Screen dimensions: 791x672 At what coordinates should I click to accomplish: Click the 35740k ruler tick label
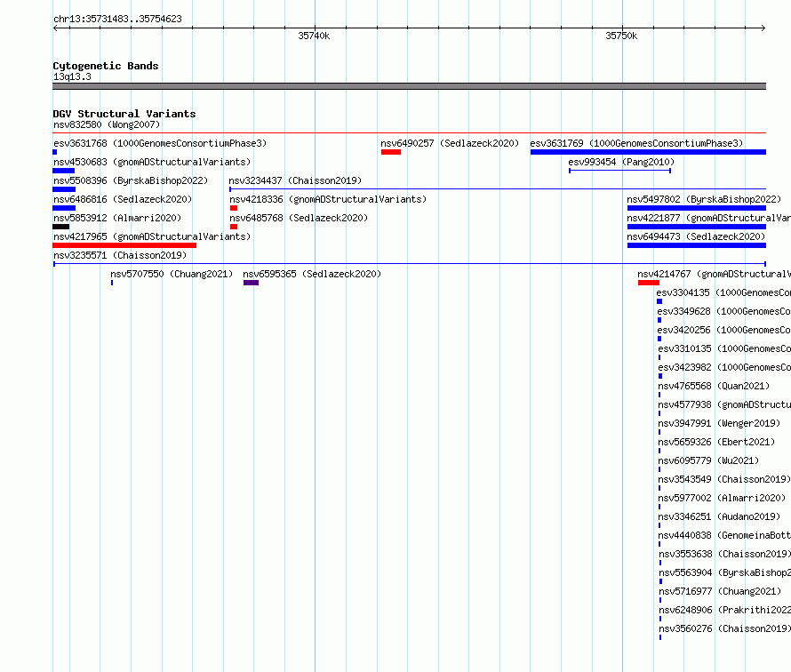point(314,36)
